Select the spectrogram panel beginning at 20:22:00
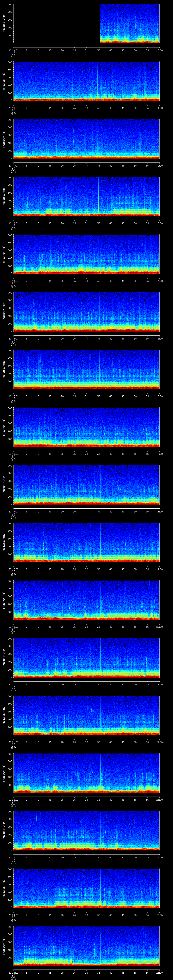This screenshot has width=173, height=980. point(87,773)
